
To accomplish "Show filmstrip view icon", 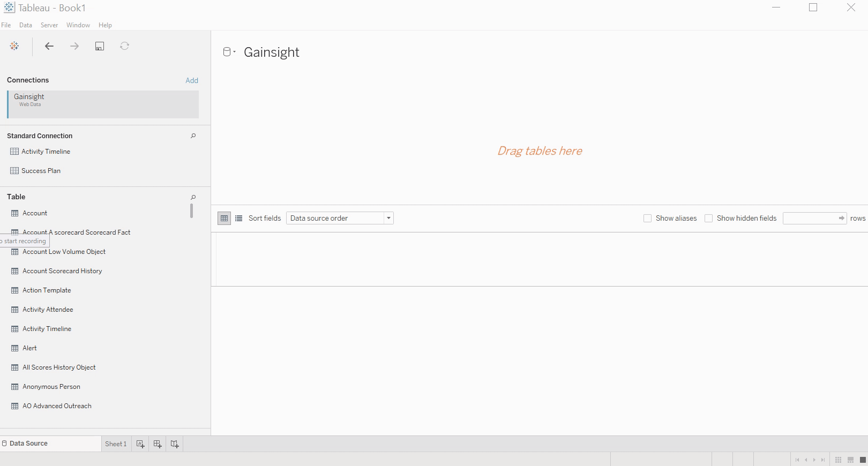I will [850, 460].
